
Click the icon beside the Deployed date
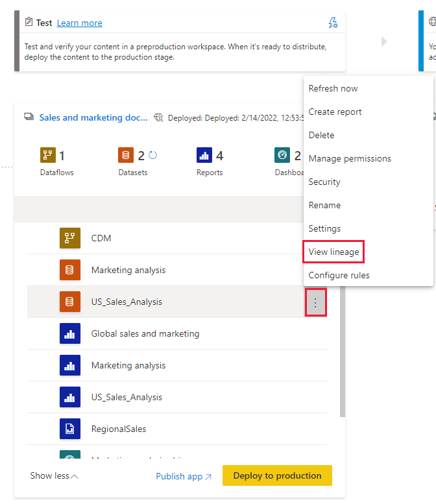pos(158,117)
